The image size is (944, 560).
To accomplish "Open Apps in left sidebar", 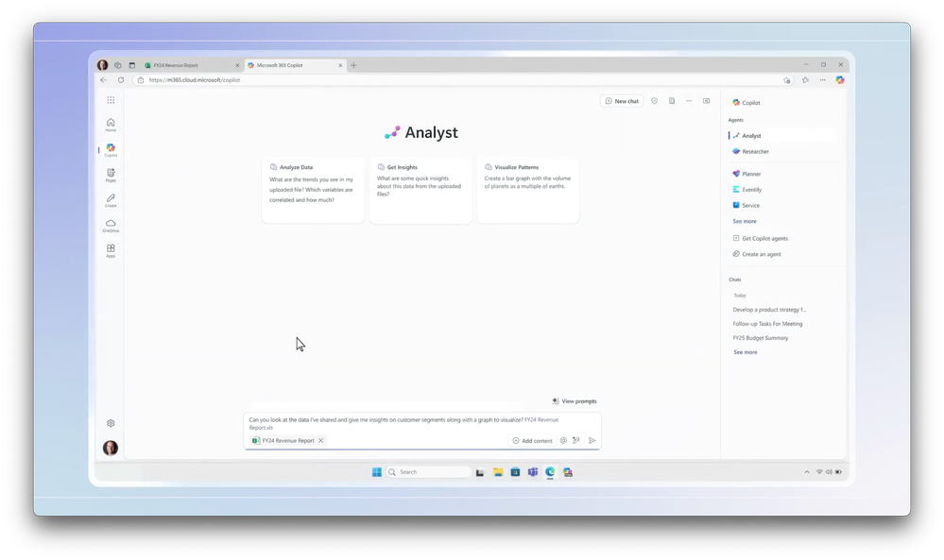I will [x=111, y=251].
